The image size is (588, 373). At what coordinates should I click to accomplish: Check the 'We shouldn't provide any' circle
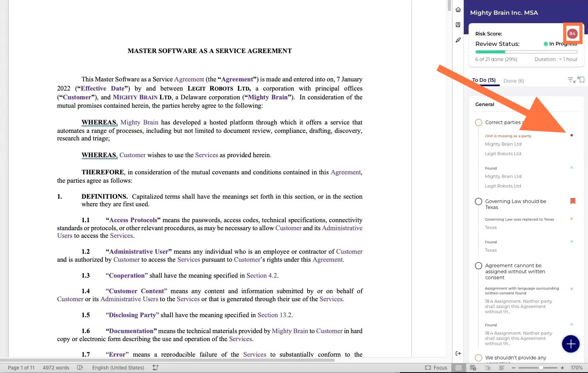click(479, 358)
